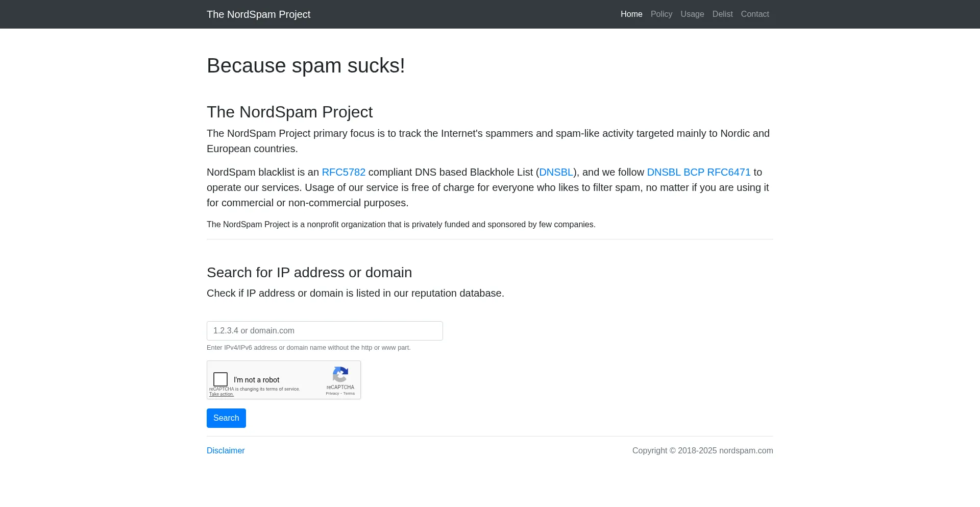
Task: Click reCAPTCHA "Take action" link
Action: (x=222, y=394)
